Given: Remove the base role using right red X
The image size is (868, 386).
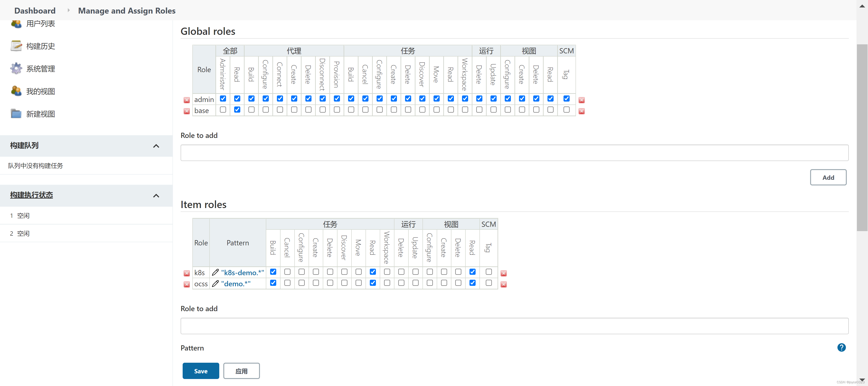Looking at the screenshot, I should point(581,111).
